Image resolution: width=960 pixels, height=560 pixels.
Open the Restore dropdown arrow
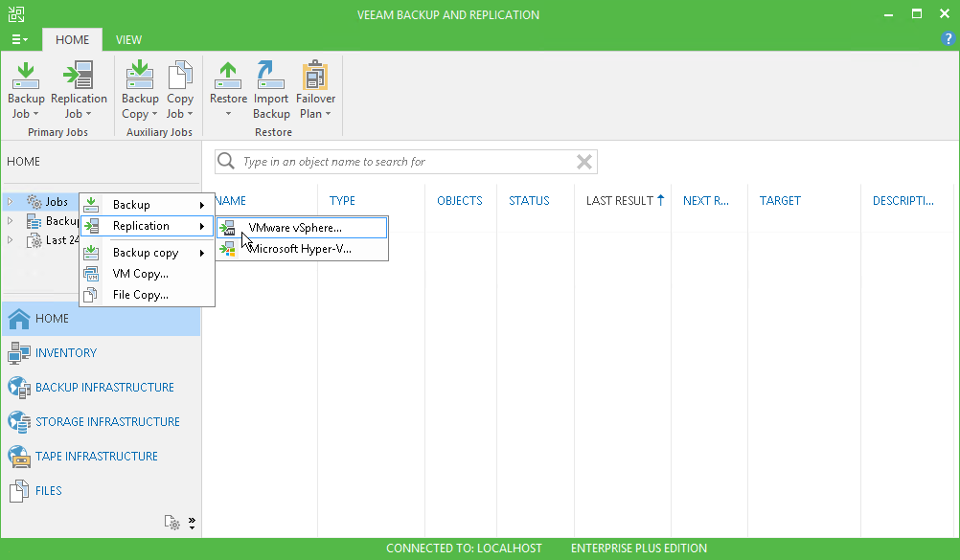(x=228, y=114)
